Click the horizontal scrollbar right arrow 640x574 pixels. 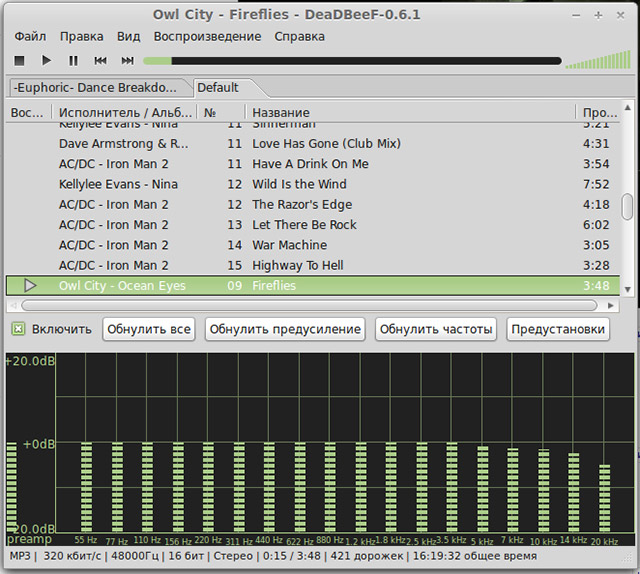pyautogui.click(x=611, y=305)
